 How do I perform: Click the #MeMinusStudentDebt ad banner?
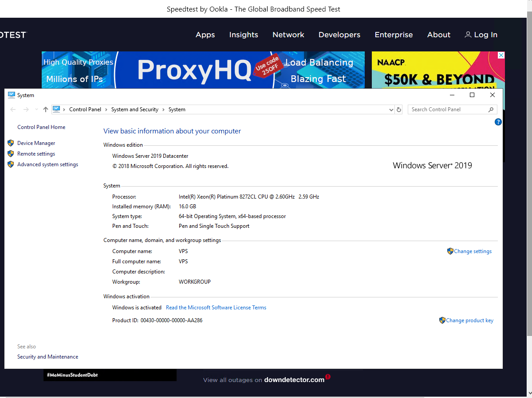[x=110, y=375]
